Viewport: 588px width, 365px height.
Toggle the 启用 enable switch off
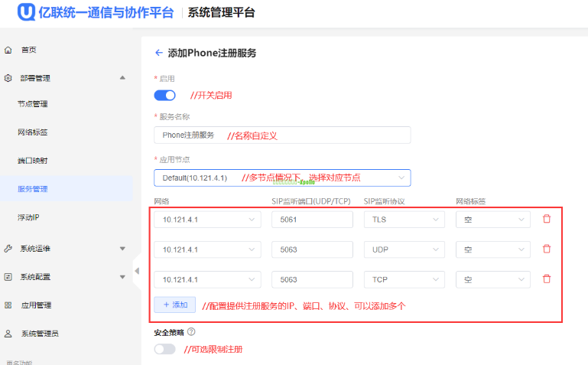164,96
